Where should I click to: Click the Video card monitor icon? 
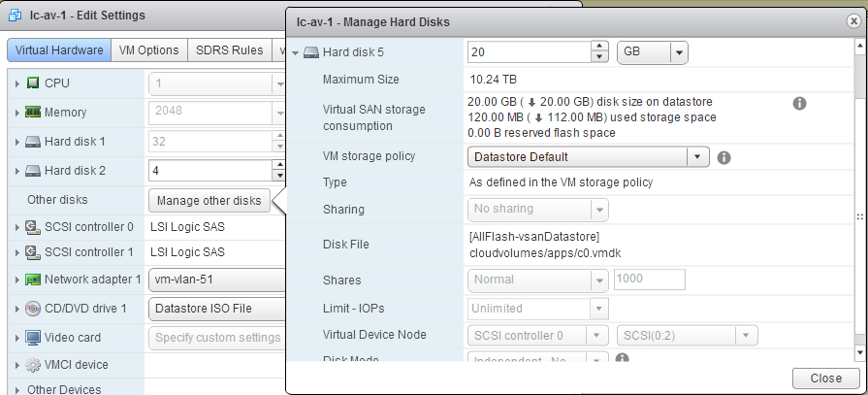[x=33, y=338]
